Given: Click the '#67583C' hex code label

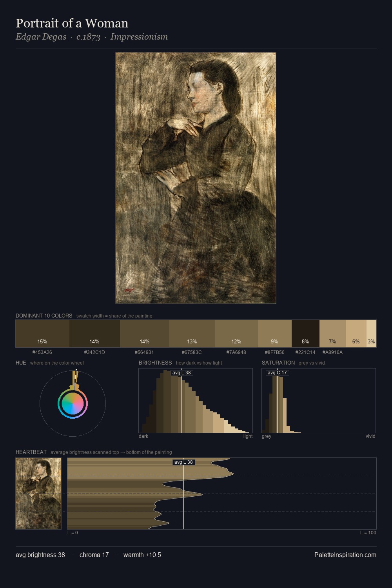Looking at the screenshot, I should click(x=192, y=352).
